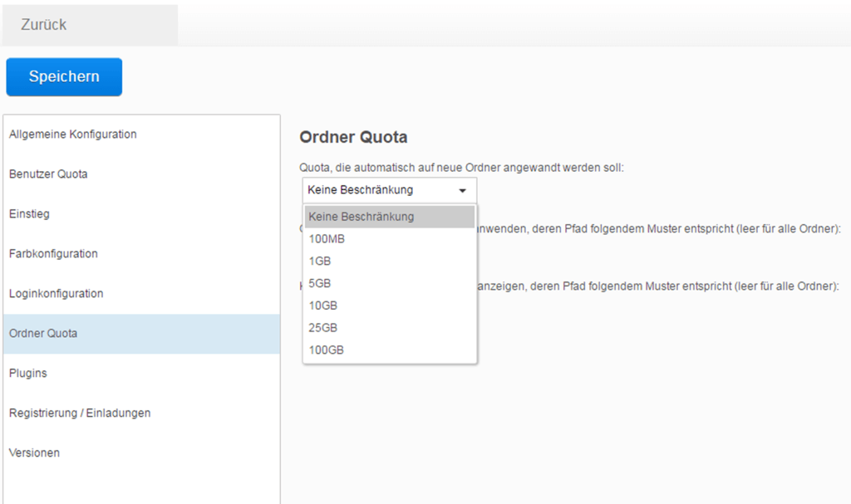Click the collapsed quota combo box field
Screen dimensions: 851x504
[378, 190]
